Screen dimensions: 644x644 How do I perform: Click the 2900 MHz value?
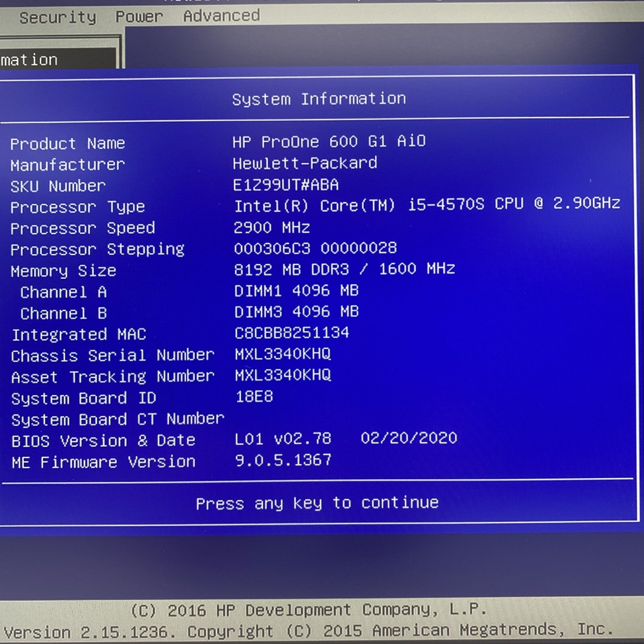(x=272, y=227)
